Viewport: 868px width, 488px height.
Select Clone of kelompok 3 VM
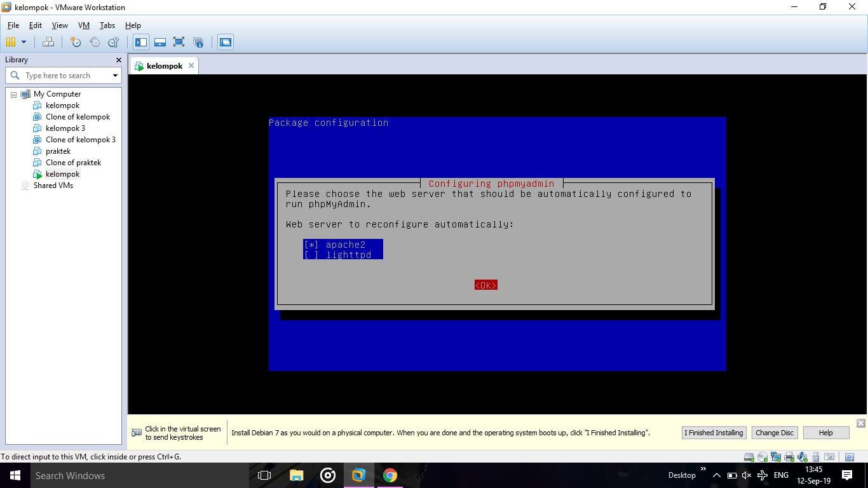80,140
